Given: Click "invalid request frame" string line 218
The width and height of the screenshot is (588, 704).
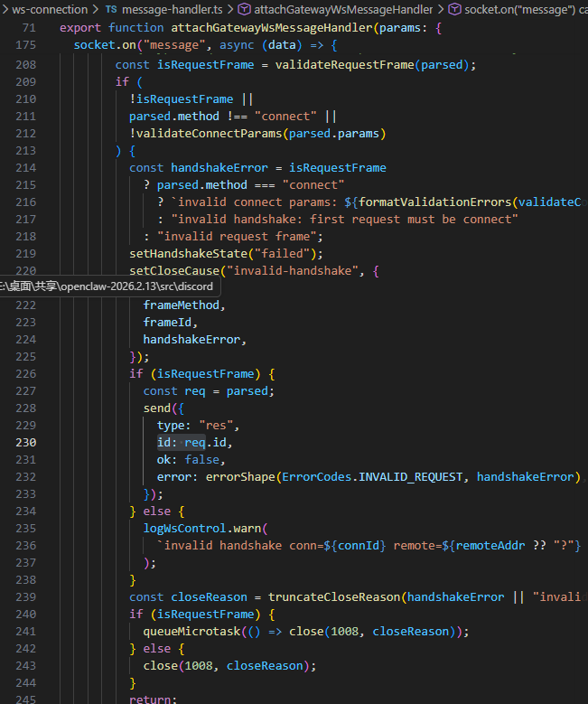Looking at the screenshot, I should (237, 236).
